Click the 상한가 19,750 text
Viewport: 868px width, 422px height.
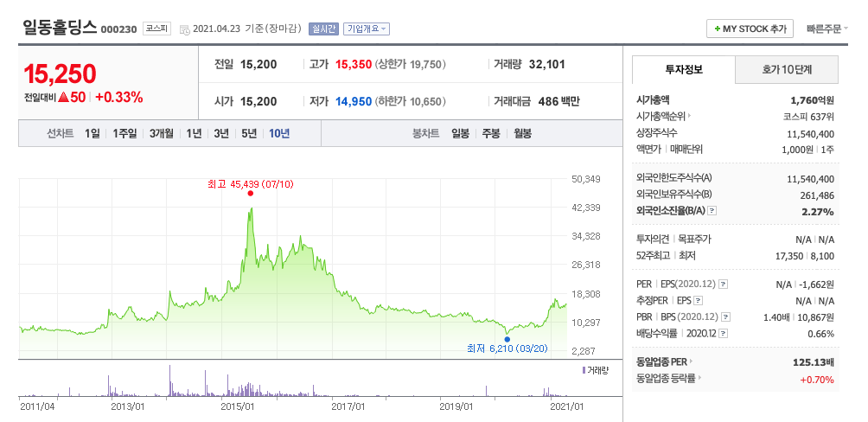[x=410, y=64]
